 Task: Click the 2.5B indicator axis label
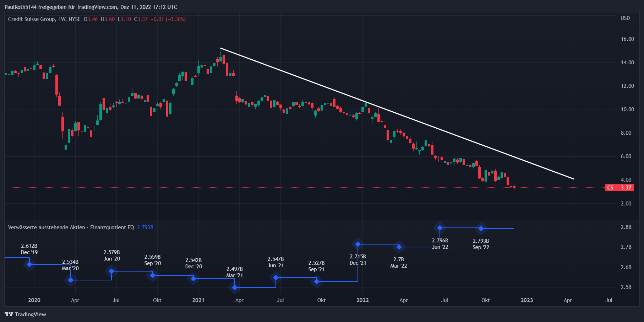tap(626, 287)
